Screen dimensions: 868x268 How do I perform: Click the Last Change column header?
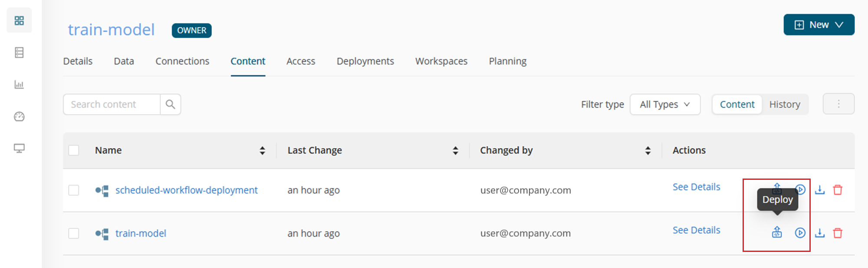click(315, 150)
